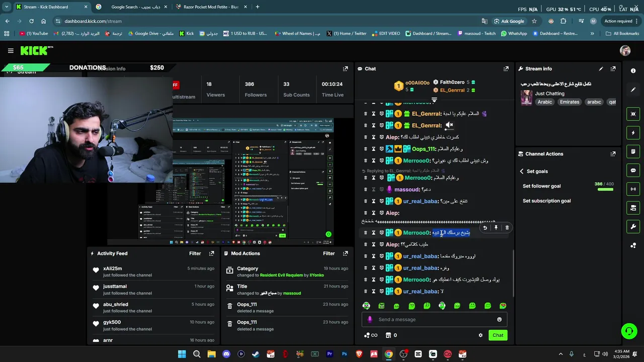Screen dimensions: 644x362
Task: Click the Kick logo
Action: (x=36, y=50)
